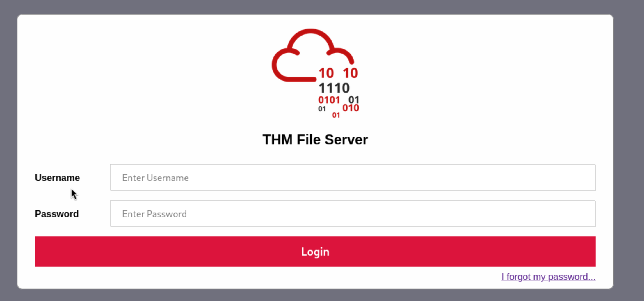Click the red cloud binary logo
This screenshot has height=301, width=644.
(x=315, y=74)
